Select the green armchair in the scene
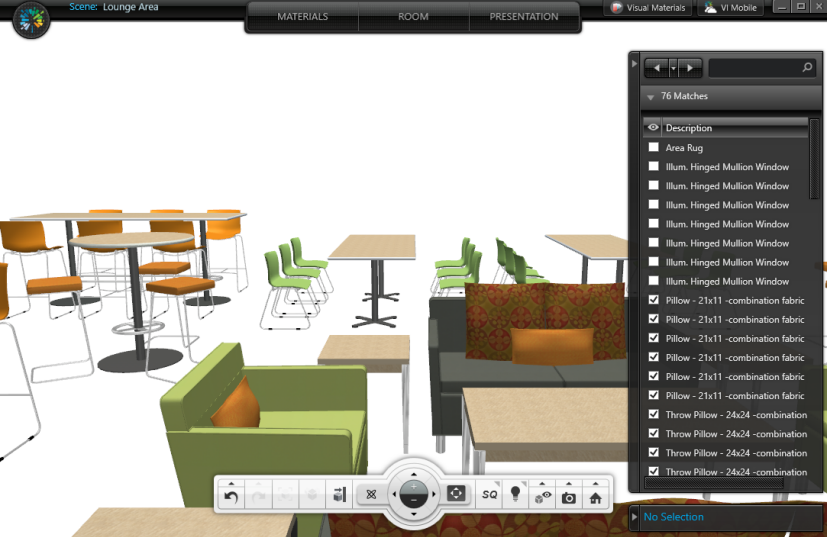Image resolution: width=827 pixels, height=537 pixels. tap(264, 422)
